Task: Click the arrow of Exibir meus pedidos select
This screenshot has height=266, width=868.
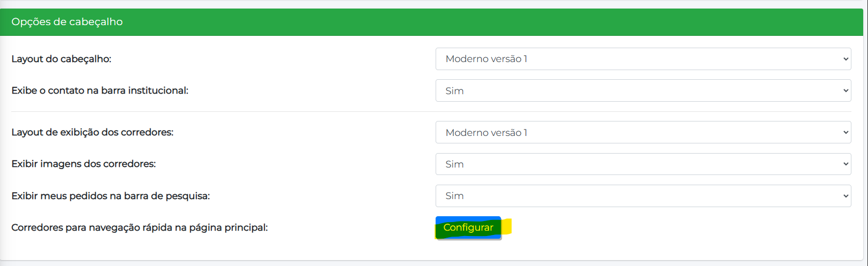Action: click(x=846, y=196)
